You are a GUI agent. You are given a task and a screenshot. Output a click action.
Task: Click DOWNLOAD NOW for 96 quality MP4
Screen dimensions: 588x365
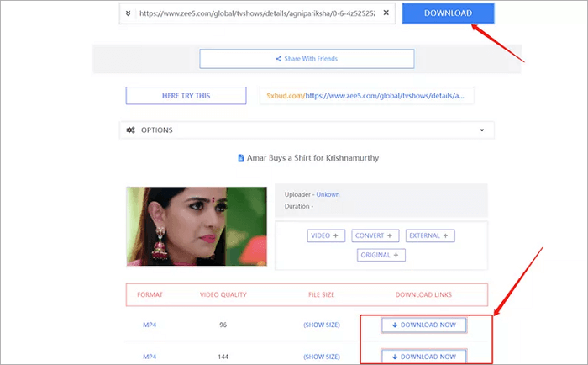tap(423, 325)
